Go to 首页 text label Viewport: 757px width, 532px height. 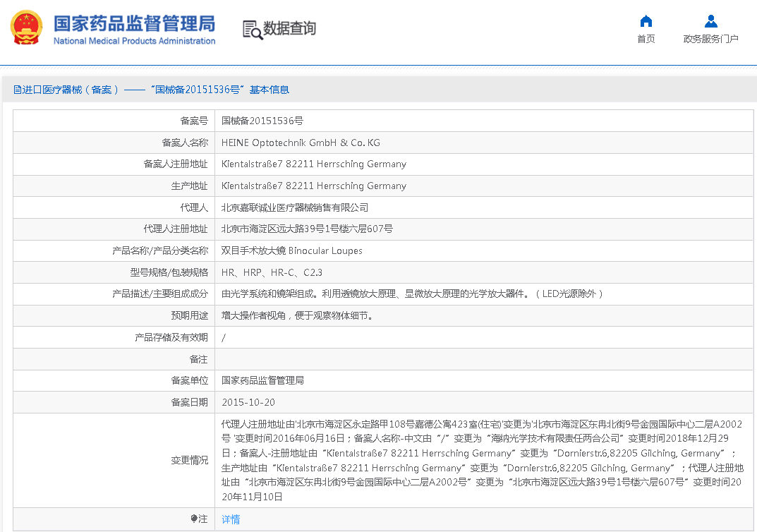click(x=646, y=39)
